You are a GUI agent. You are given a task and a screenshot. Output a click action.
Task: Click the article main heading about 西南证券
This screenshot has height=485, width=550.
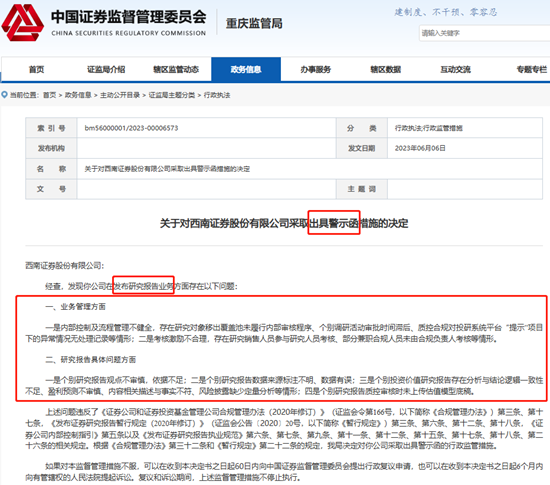click(x=284, y=223)
